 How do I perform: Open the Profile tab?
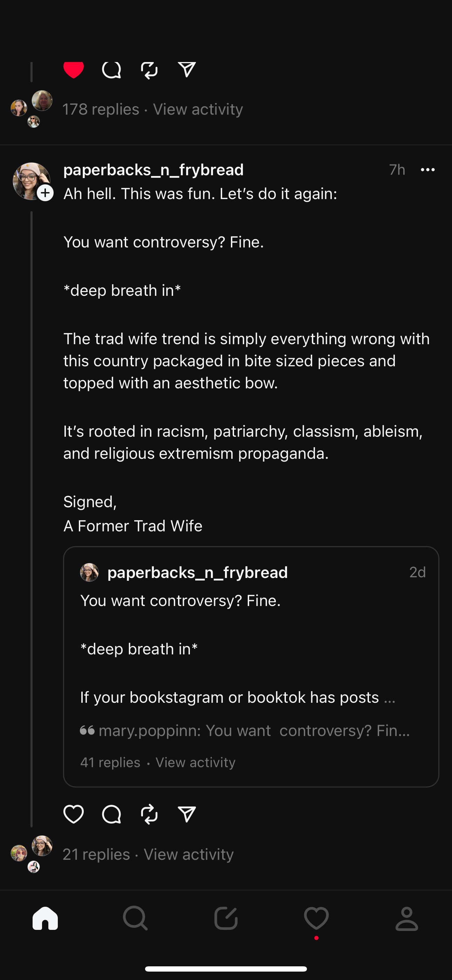[x=407, y=918]
